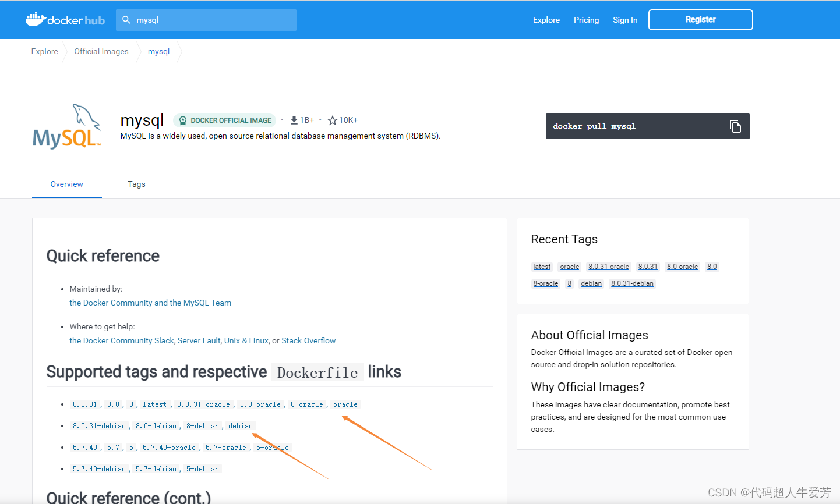Click Sign In

[625, 20]
